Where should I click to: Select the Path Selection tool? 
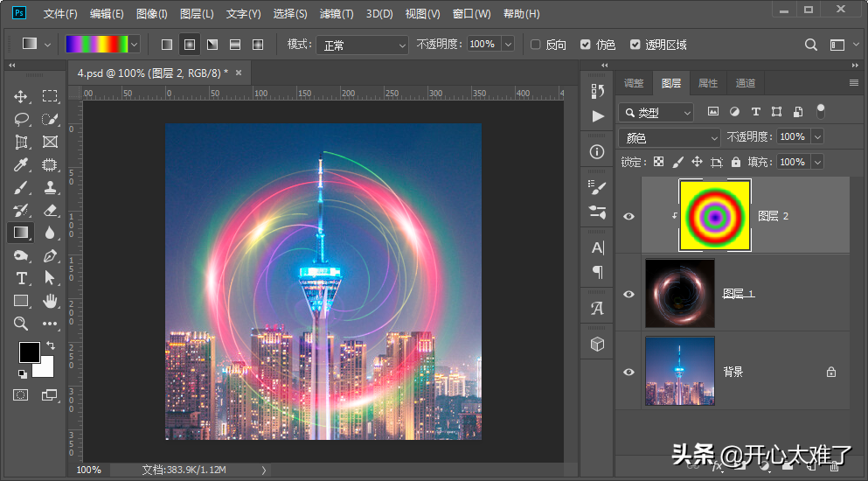[x=50, y=277]
